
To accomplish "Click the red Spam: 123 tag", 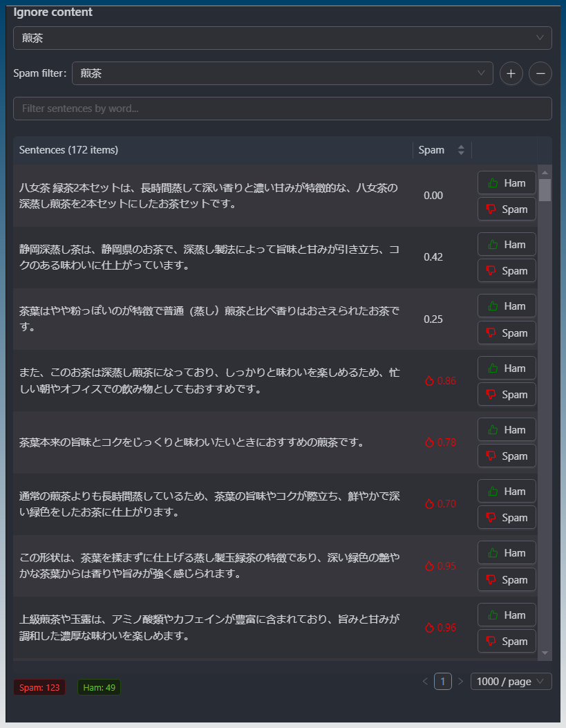I will click(x=39, y=687).
